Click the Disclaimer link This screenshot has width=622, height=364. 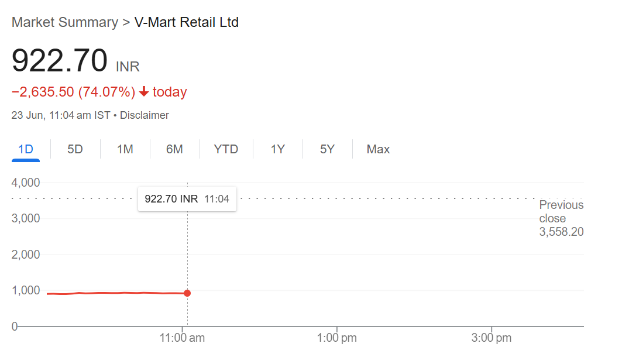click(145, 115)
